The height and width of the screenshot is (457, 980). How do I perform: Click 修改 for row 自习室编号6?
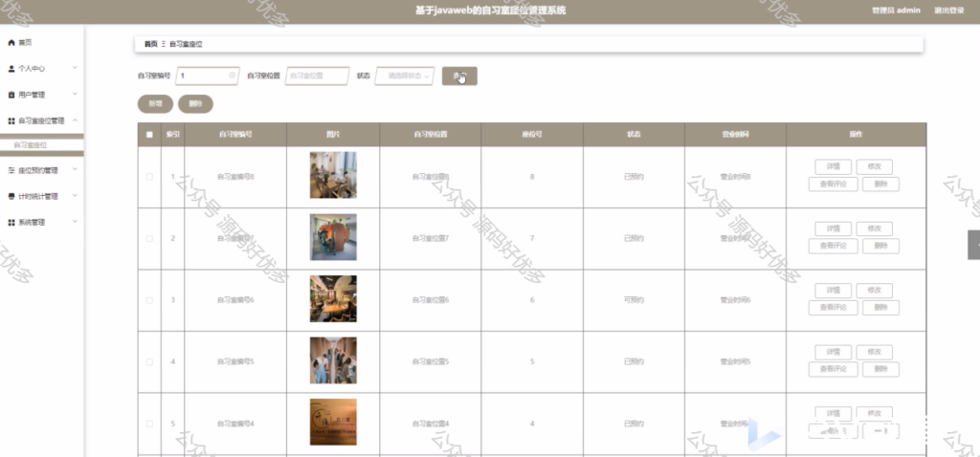[875, 291]
